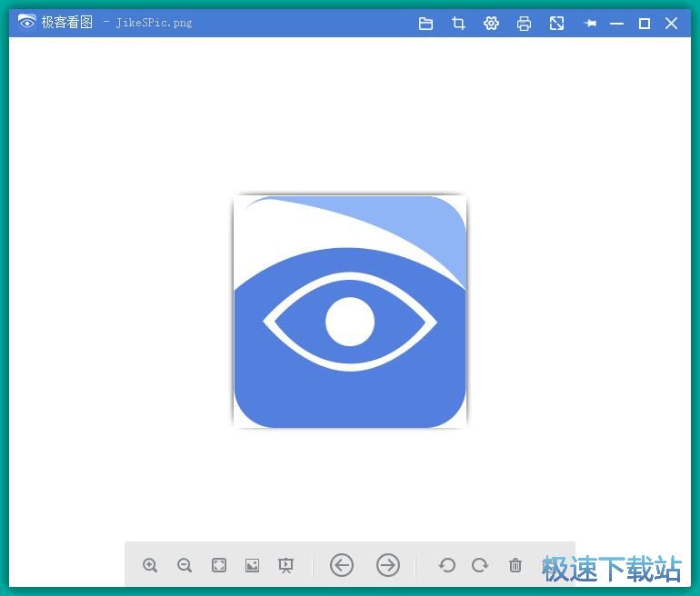Click the 极客看图 eye logo in title bar
The height and width of the screenshot is (596, 700).
click(26, 22)
